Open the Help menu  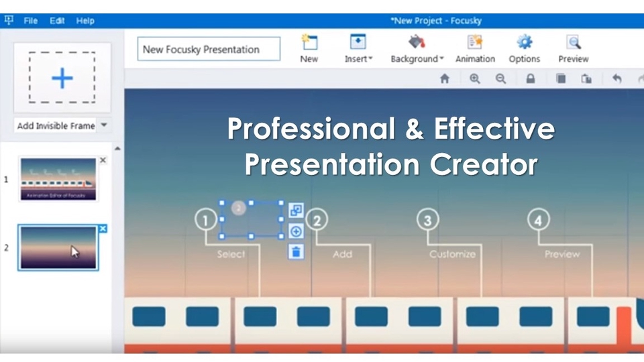[x=85, y=21]
